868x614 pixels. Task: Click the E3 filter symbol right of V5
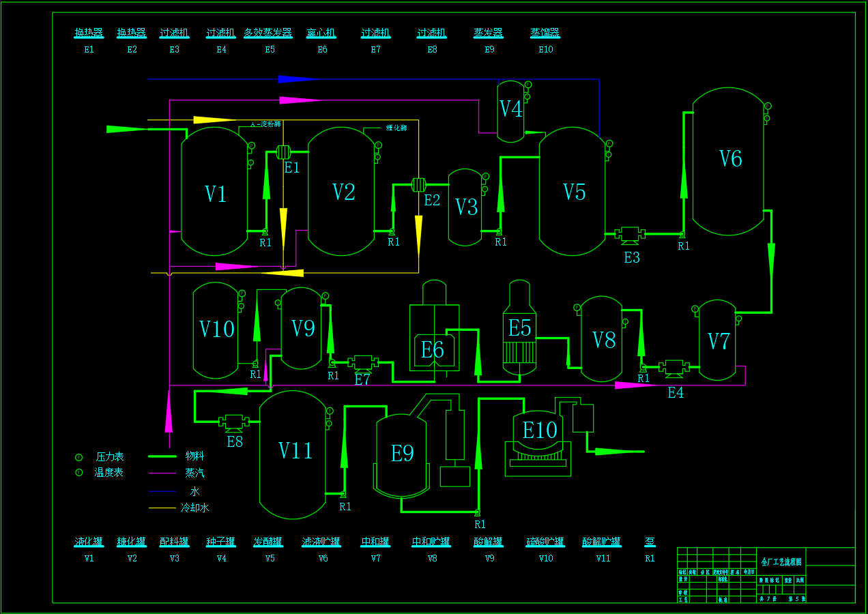click(x=629, y=235)
